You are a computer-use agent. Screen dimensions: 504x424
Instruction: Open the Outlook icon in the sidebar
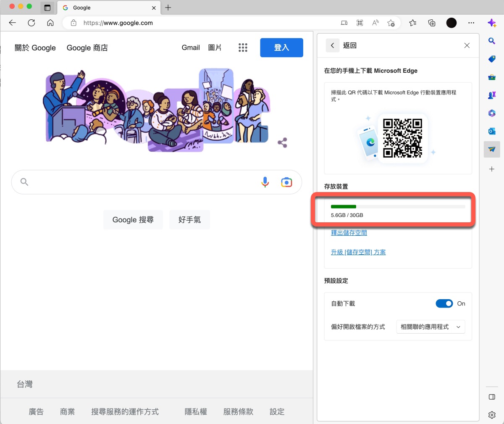(492, 131)
